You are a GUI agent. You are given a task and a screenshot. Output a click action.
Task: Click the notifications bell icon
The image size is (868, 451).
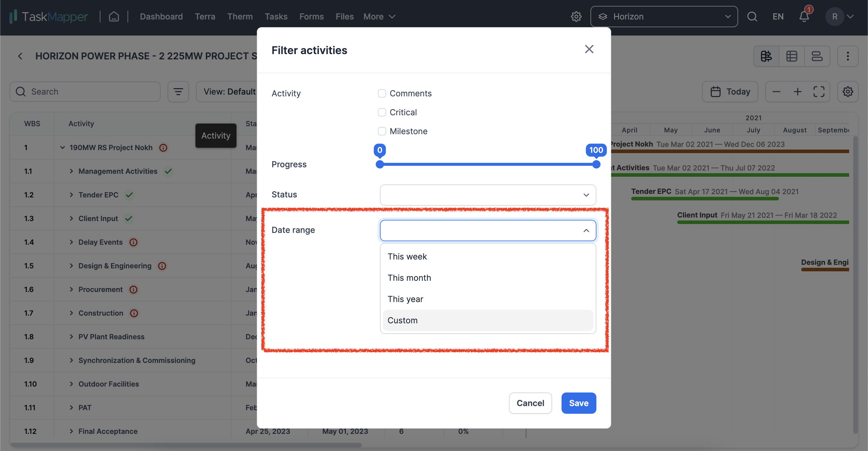[x=804, y=15]
